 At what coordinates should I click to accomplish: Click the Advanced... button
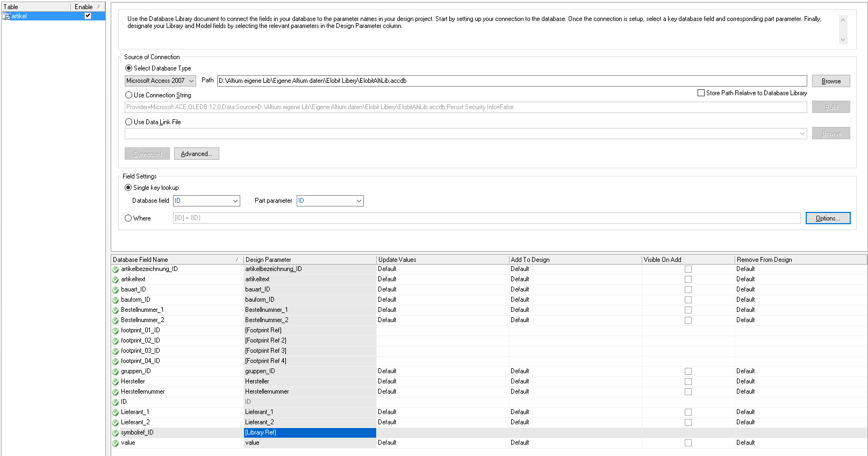click(196, 154)
